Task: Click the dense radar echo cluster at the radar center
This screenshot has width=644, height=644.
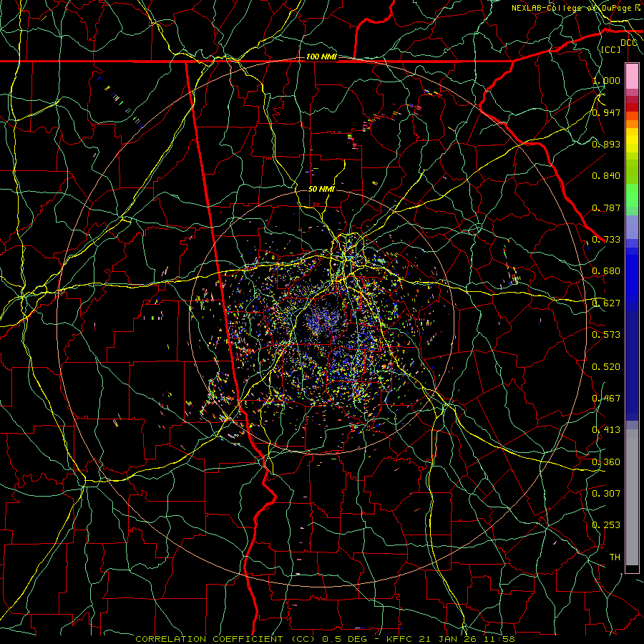Action: (x=323, y=320)
